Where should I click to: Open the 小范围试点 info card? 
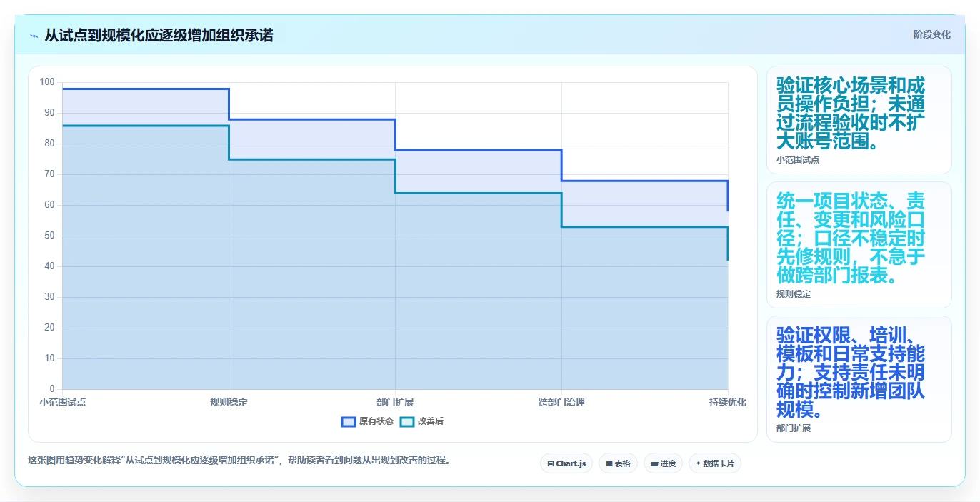(859, 120)
